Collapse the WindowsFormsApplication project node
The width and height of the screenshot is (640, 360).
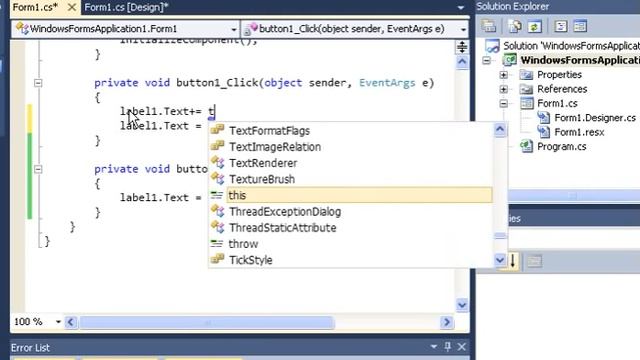pyautogui.click(x=487, y=60)
